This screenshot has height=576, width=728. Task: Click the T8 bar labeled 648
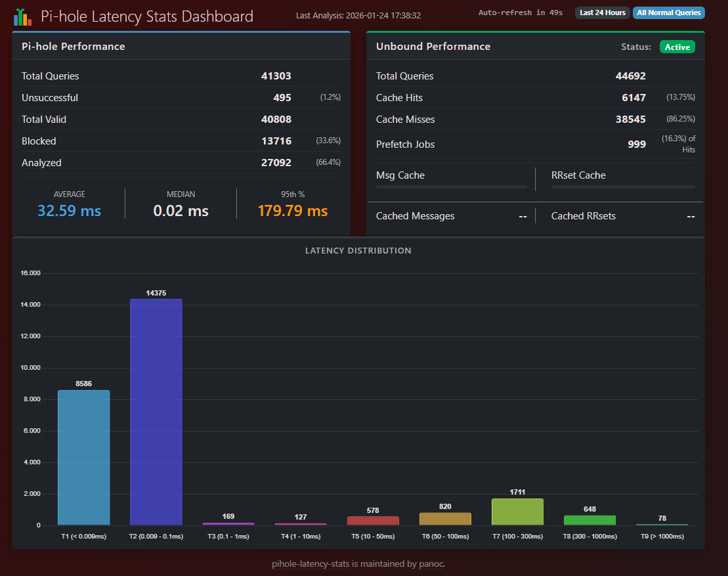tap(589, 520)
